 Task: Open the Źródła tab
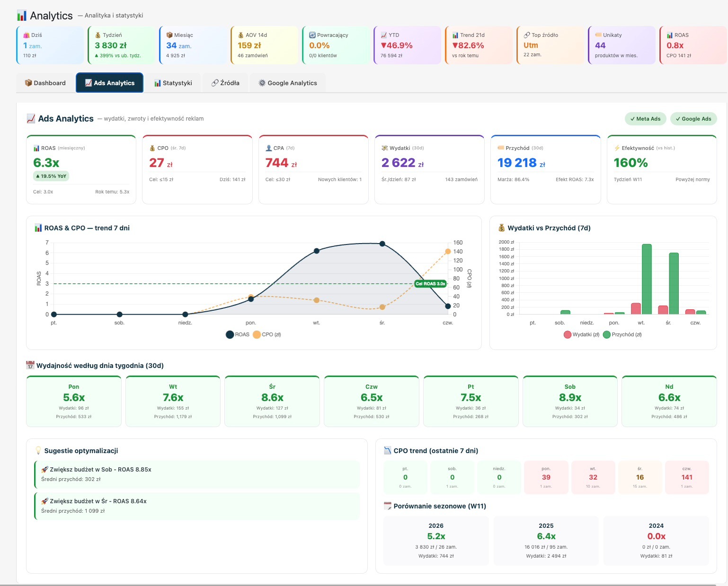tap(225, 83)
